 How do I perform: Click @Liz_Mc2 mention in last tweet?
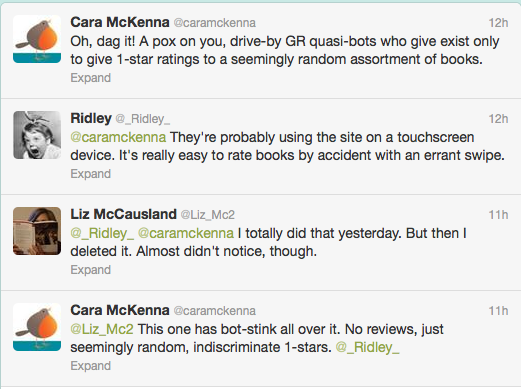[102, 329]
